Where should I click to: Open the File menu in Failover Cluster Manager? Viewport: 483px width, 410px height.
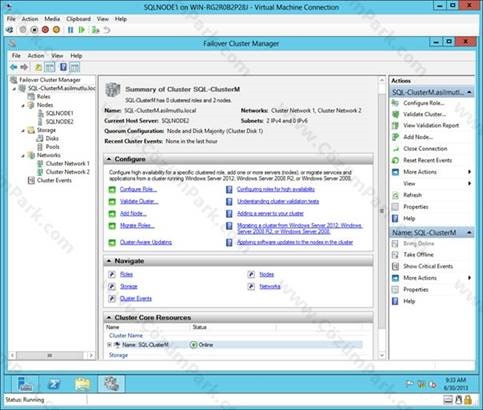(16, 56)
